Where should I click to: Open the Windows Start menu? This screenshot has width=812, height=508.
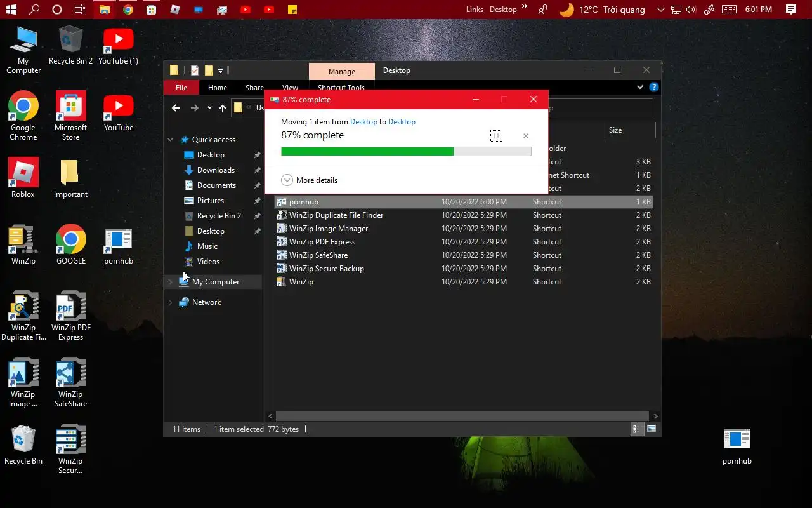coord(11,10)
